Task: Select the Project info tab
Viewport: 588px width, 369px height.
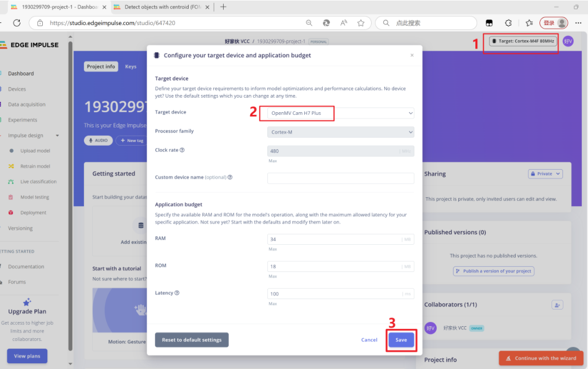Action: 101,66
